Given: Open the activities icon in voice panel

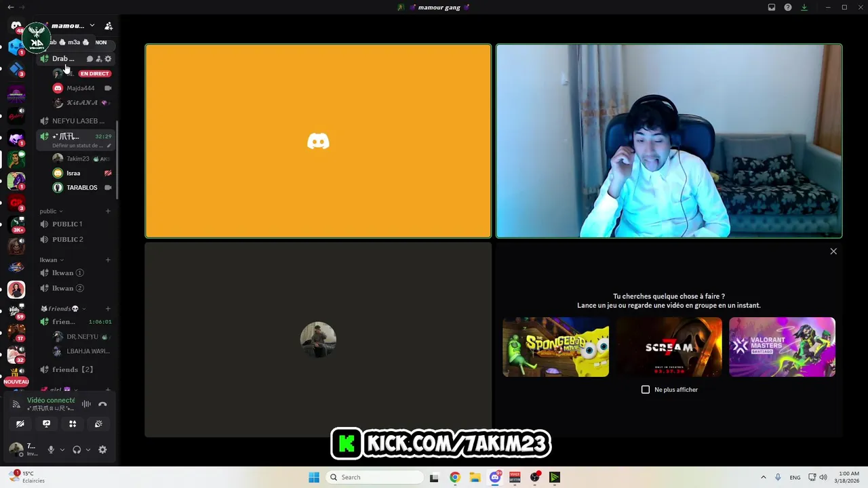Looking at the screenshot, I should 73,424.
